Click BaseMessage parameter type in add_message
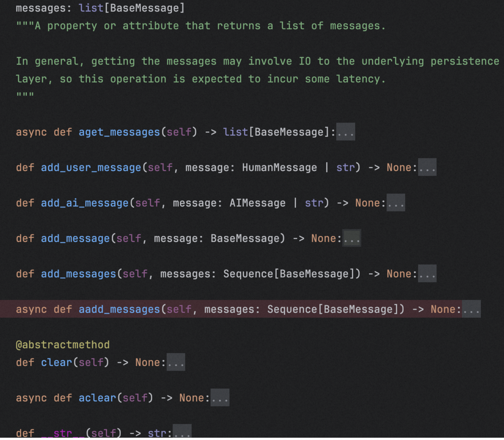504x440 pixels. 245,238
